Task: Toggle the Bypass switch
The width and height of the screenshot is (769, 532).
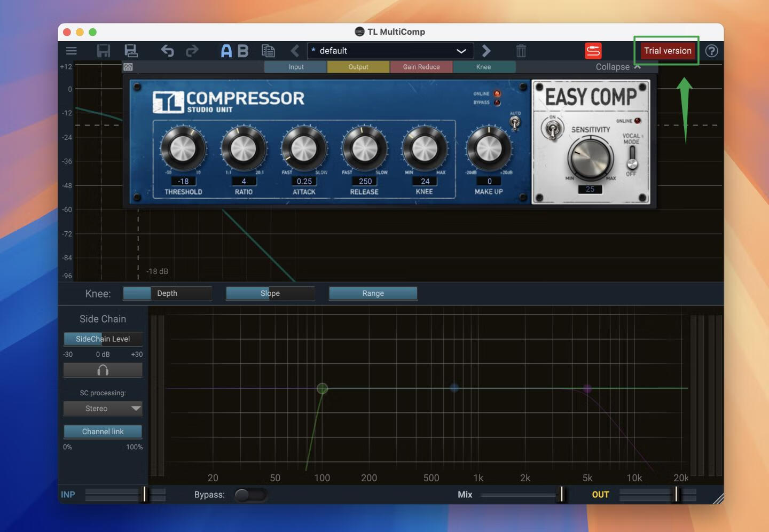Action: click(x=250, y=495)
